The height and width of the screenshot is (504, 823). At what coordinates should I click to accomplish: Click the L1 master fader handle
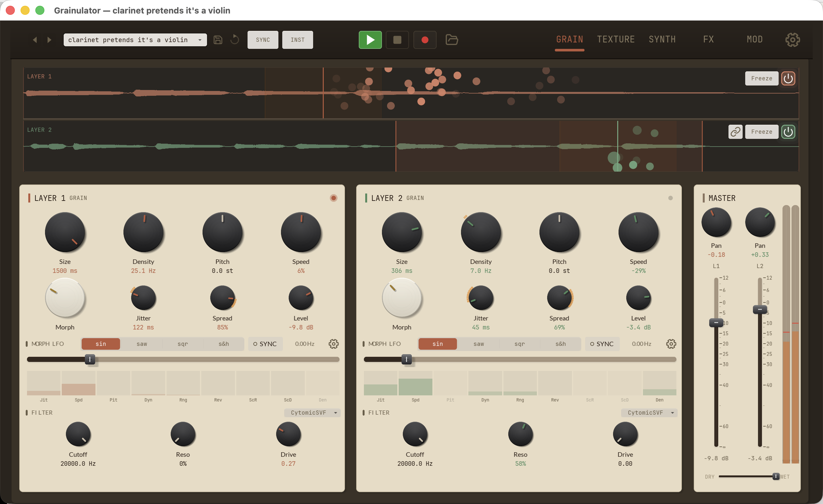pyautogui.click(x=716, y=323)
